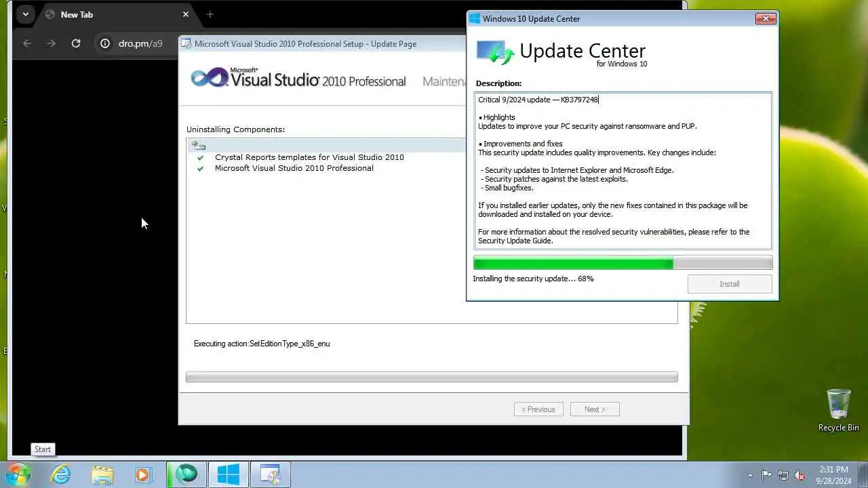Click the arrow icon heading the components list
Screen dimensions: 868x488
(x=198, y=145)
